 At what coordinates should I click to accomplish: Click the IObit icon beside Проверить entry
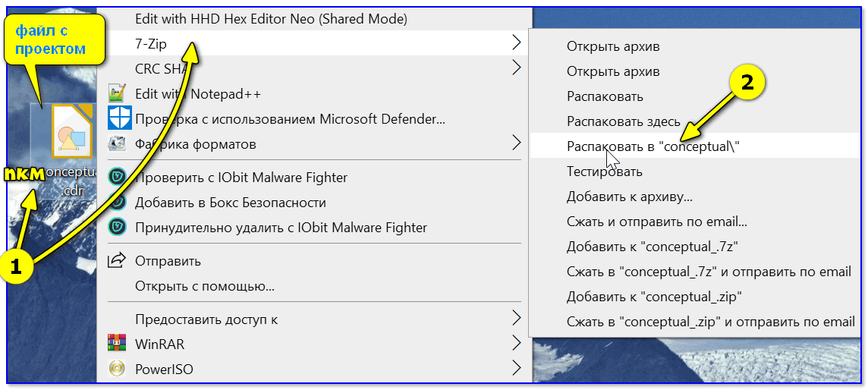pyautogui.click(x=118, y=178)
